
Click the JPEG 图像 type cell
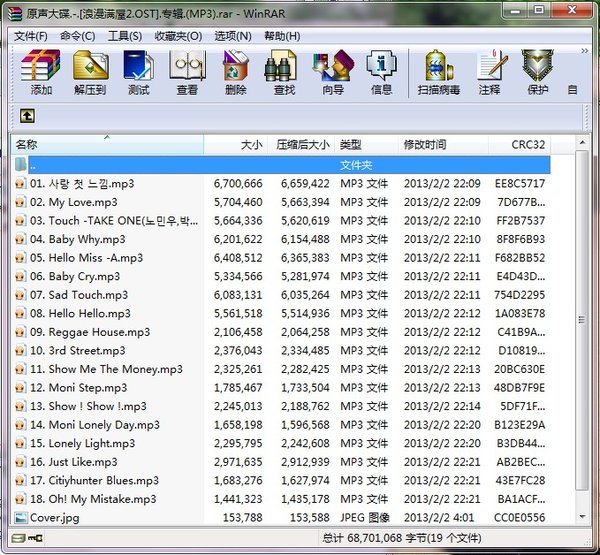[365, 518]
